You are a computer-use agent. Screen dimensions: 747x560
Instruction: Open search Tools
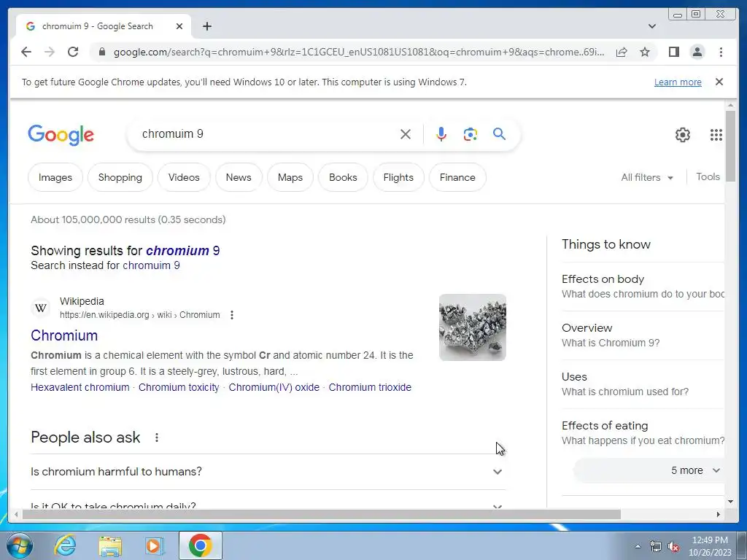point(708,176)
